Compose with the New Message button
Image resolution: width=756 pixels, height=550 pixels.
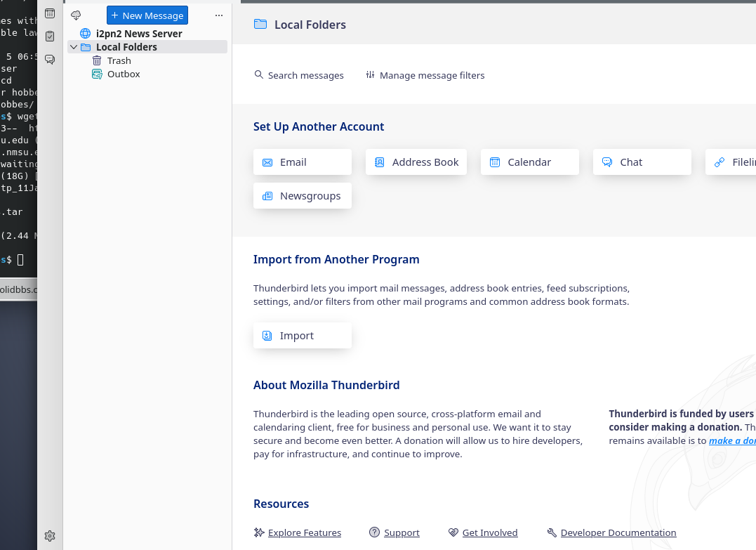tap(147, 15)
